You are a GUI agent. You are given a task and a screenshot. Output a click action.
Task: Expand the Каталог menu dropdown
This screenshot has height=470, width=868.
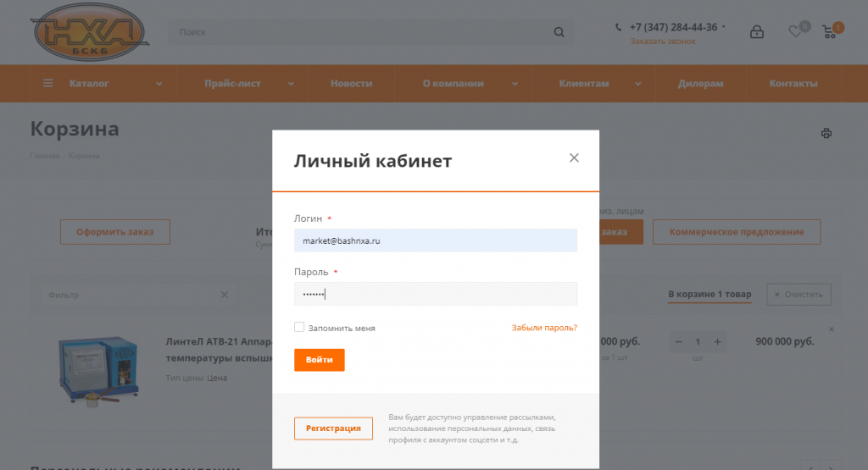point(159,84)
